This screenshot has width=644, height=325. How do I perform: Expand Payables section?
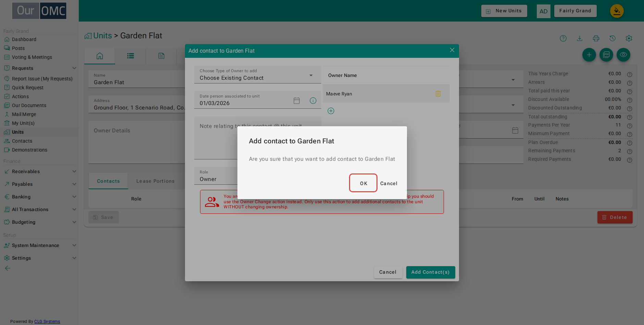click(x=40, y=184)
